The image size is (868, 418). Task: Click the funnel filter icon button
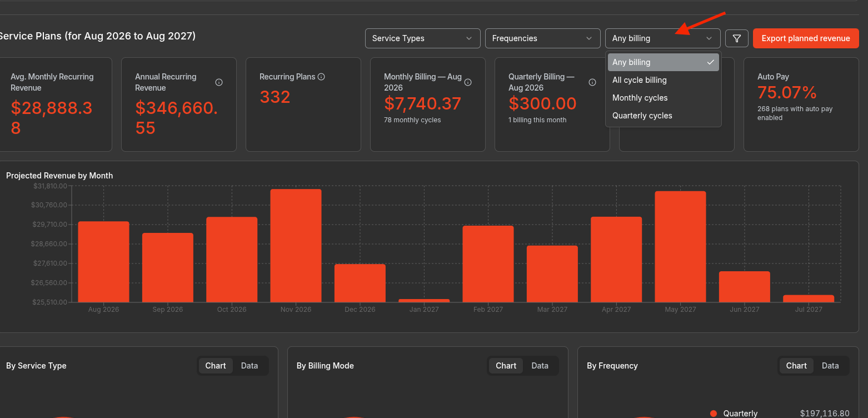point(737,38)
